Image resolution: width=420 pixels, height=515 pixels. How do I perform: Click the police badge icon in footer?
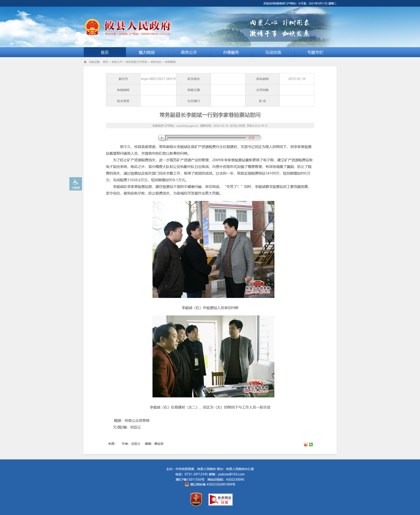point(187,484)
